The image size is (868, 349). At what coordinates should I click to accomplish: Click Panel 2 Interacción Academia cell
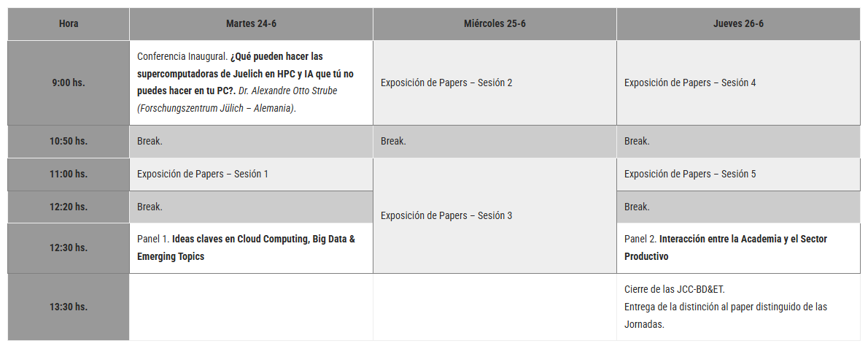[x=738, y=248]
